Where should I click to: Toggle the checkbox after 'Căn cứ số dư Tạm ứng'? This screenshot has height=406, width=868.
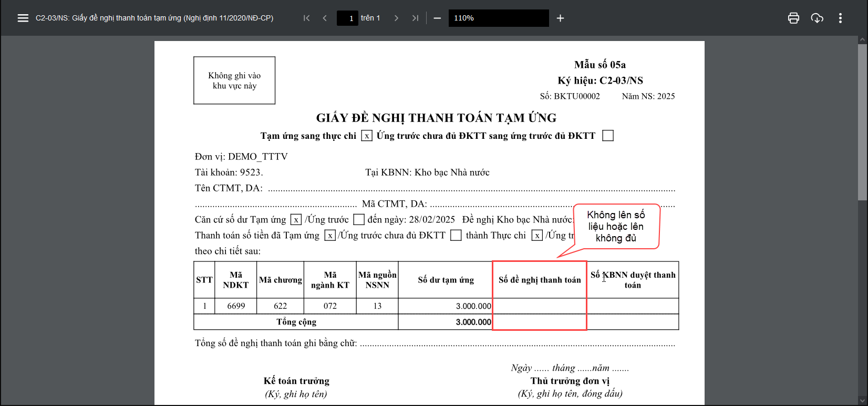(296, 220)
